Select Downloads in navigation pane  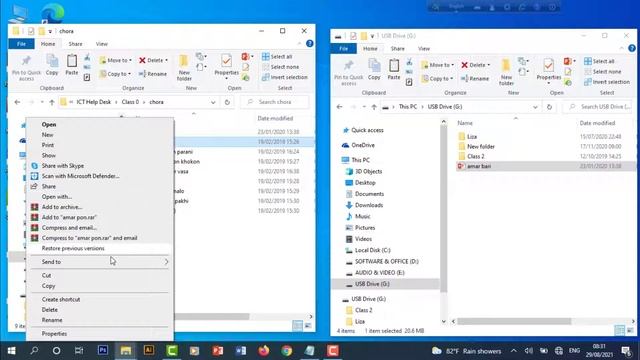(x=369, y=205)
